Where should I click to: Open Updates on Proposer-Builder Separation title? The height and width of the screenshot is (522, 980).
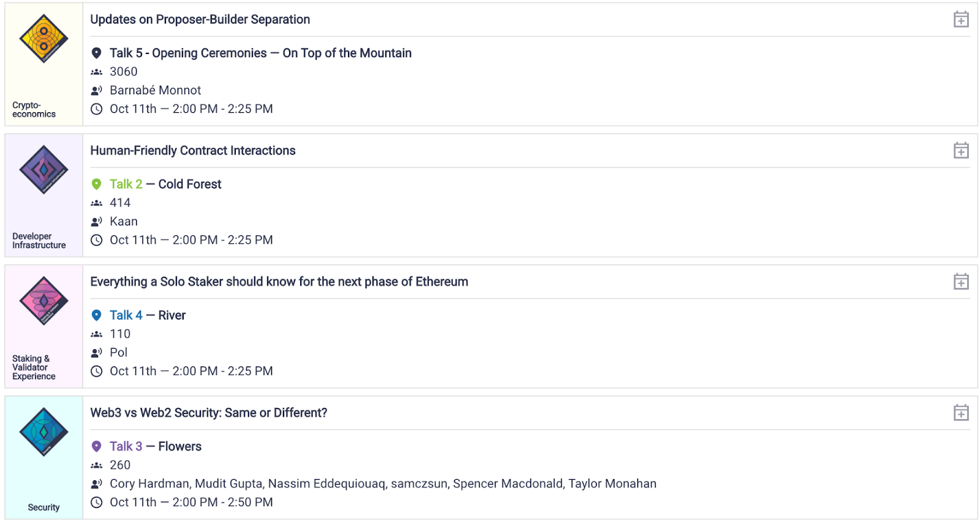(200, 20)
